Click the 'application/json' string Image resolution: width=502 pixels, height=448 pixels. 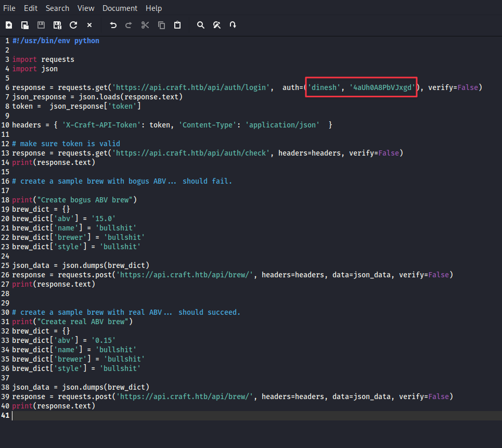pyautogui.click(x=282, y=125)
